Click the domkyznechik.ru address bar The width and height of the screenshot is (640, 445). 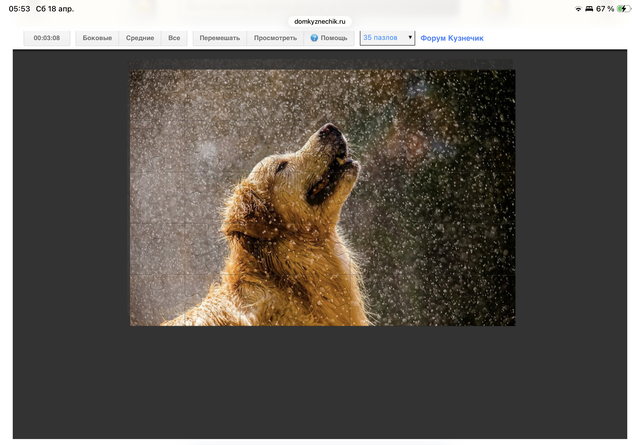pyautogui.click(x=320, y=21)
